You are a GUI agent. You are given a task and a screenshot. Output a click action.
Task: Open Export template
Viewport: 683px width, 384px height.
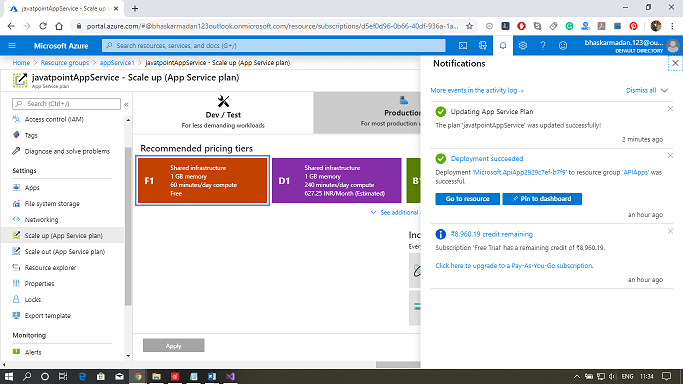pyautogui.click(x=47, y=316)
